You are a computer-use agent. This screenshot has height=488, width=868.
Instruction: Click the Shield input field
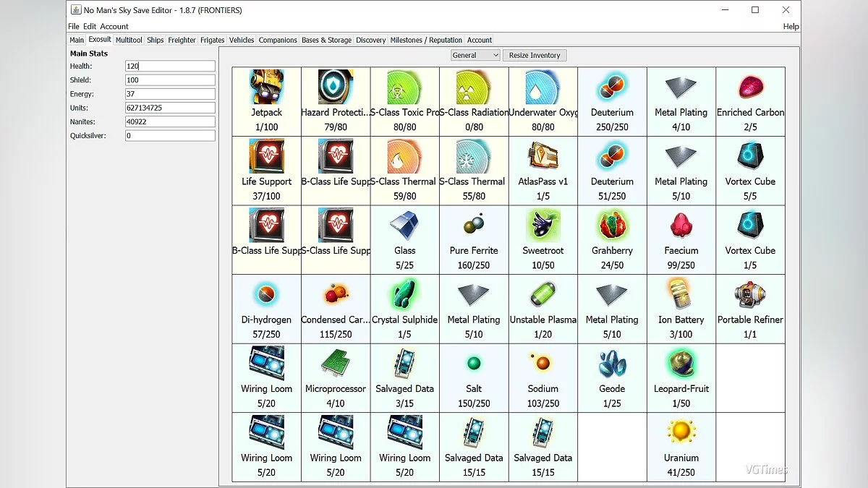[170, 80]
